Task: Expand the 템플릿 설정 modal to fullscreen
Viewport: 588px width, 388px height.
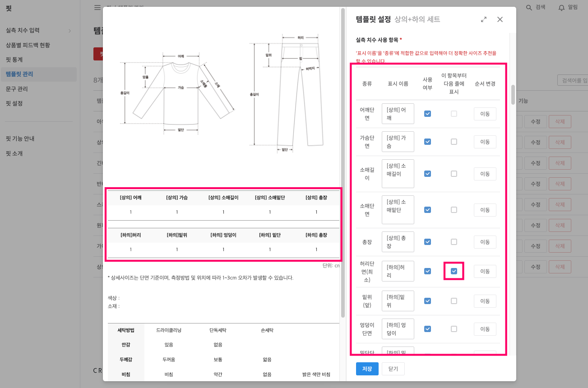Action: pyautogui.click(x=483, y=19)
